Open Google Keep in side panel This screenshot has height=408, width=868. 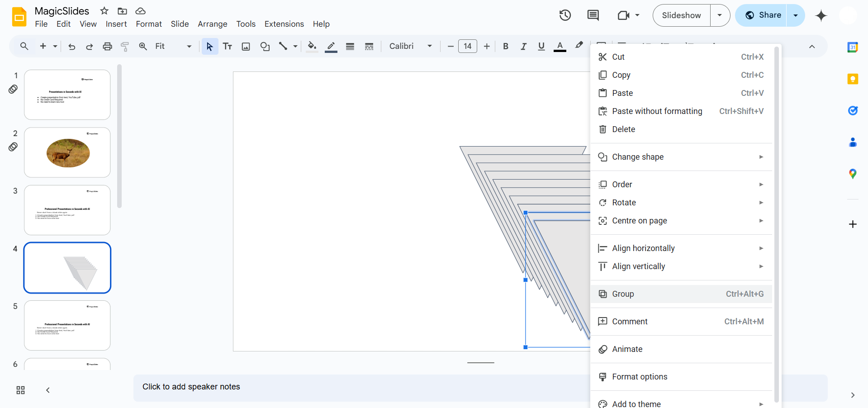click(x=853, y=79)
